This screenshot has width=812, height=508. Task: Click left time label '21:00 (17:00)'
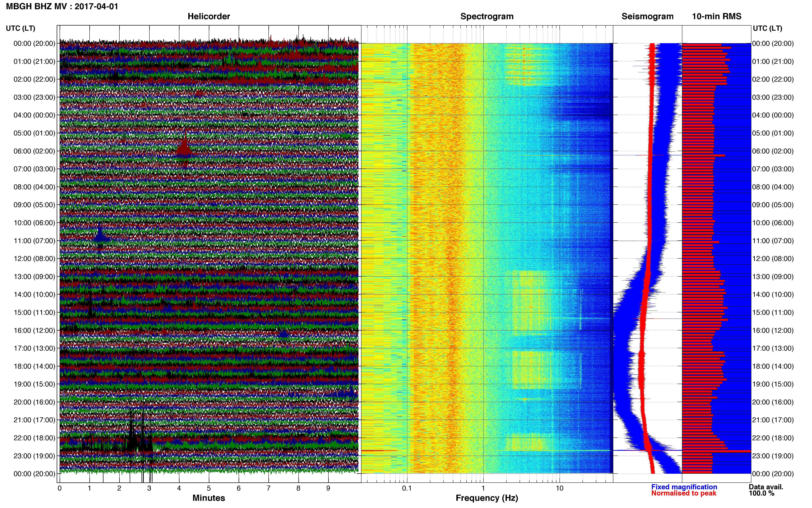pos(34,420)
